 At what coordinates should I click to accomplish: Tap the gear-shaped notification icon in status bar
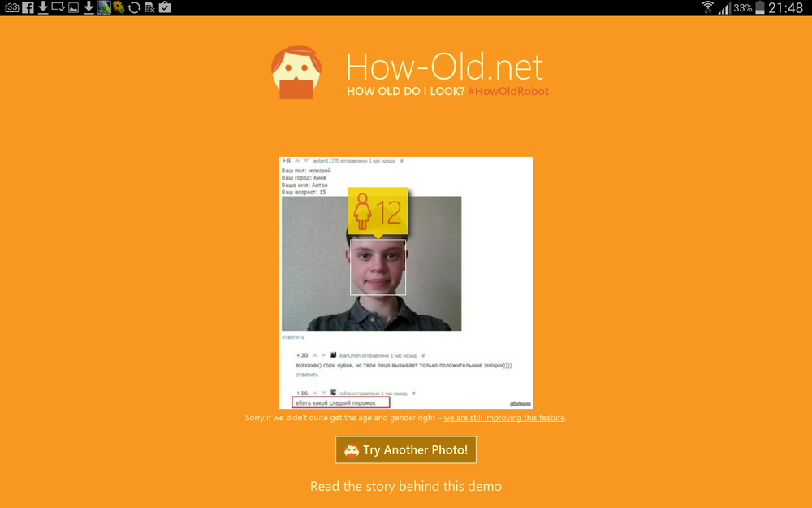[119, 8]
